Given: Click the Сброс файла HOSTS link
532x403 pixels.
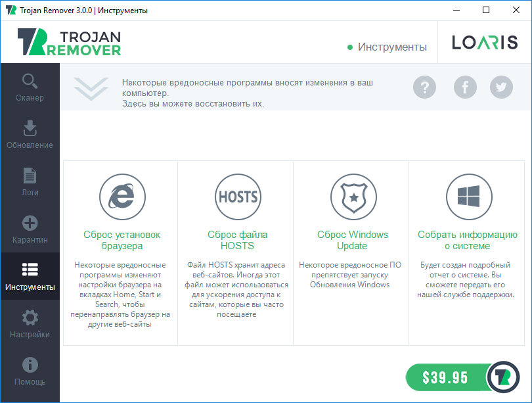Looking at the screenshot, I should pos(237,240).
